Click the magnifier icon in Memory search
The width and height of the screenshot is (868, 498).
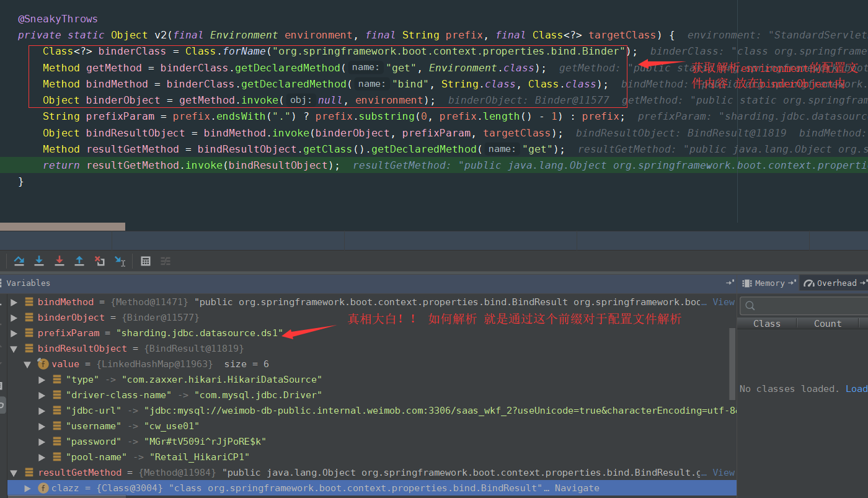click(x=751, y=305)
